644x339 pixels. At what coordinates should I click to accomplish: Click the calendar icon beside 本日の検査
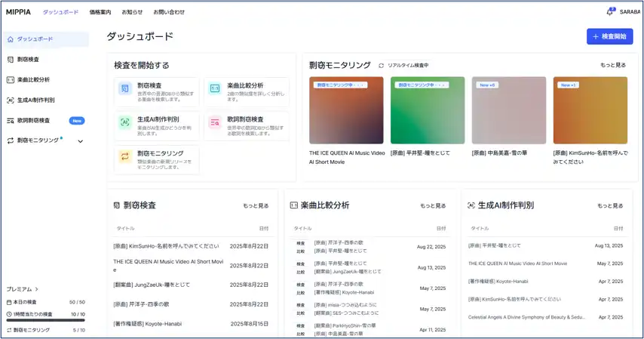9,302
